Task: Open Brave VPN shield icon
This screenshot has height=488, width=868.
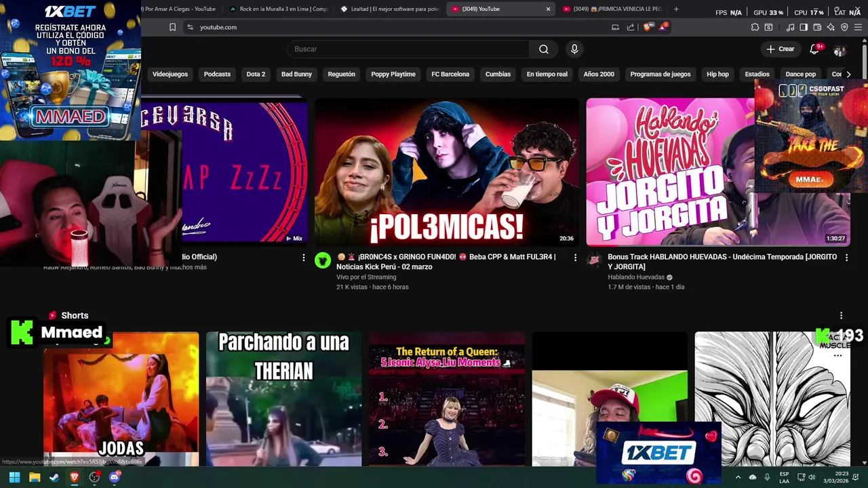Action: tap(844, 27)
